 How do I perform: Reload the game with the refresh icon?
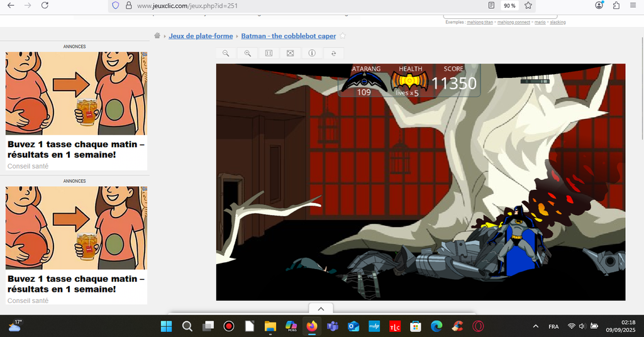coord(333,53)
